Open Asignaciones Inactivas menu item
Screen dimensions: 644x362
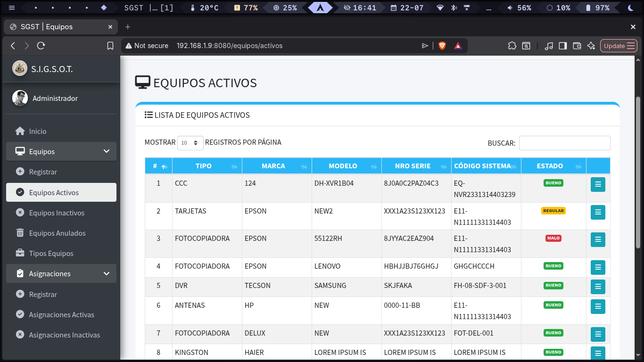point(61,335)
